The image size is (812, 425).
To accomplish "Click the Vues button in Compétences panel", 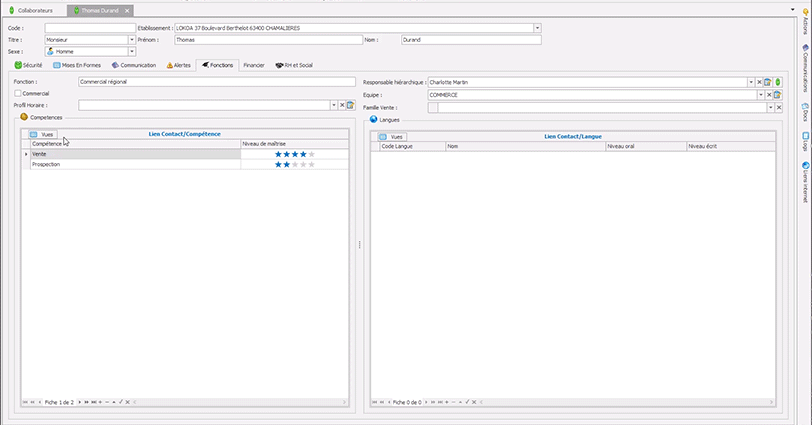I will pyautogui.click(x=42, y=134).
